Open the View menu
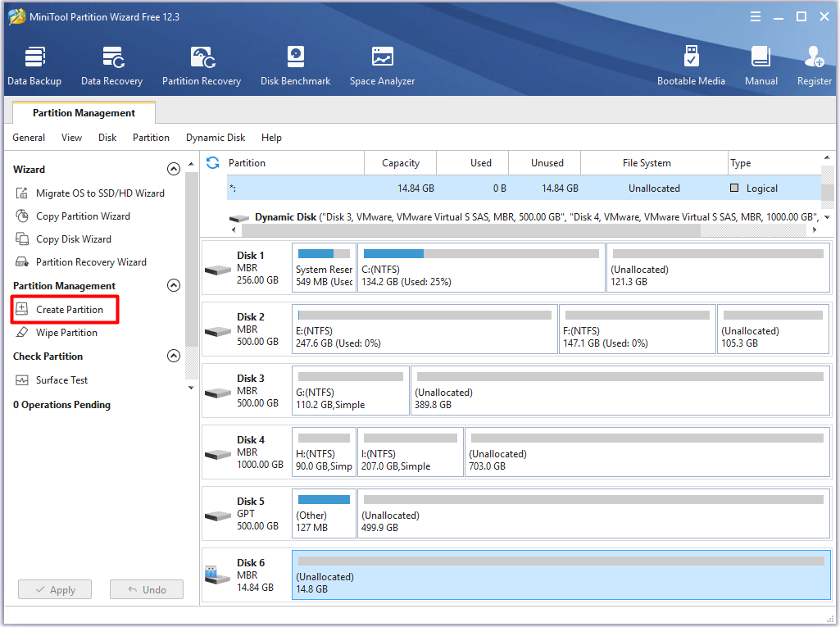 (x=72, y=138)
